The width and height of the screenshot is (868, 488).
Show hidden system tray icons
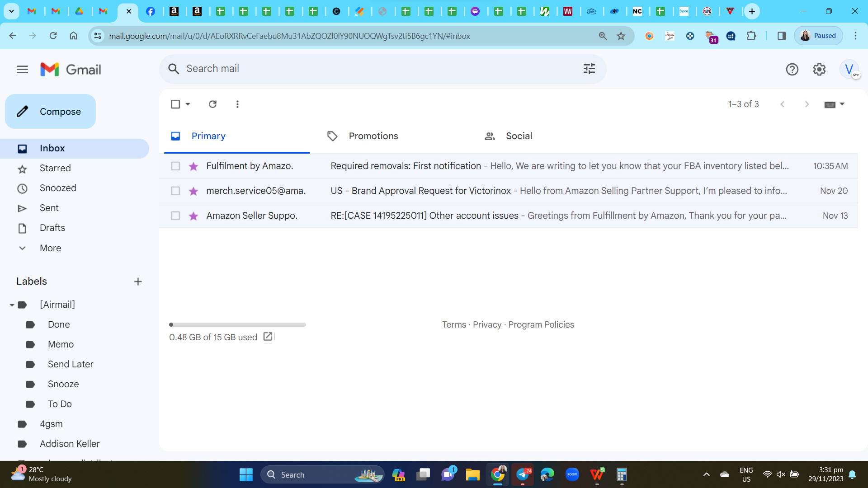[x=707, y=475]
